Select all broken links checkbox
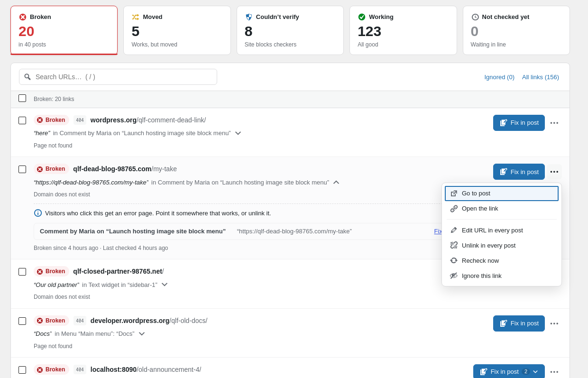The height and width of the screenshot is (378, 588). [x=22, y=98]
